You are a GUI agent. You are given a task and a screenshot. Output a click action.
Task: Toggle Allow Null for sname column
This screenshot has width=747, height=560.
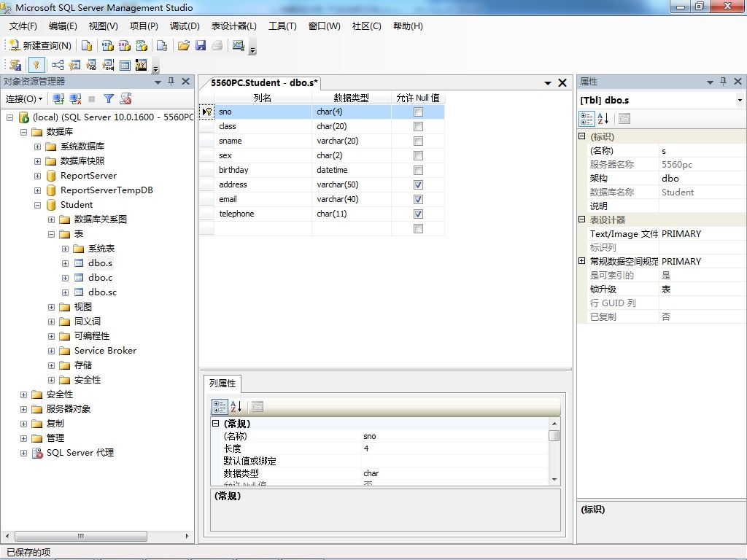pyautogui.click(x=418, y=141)
